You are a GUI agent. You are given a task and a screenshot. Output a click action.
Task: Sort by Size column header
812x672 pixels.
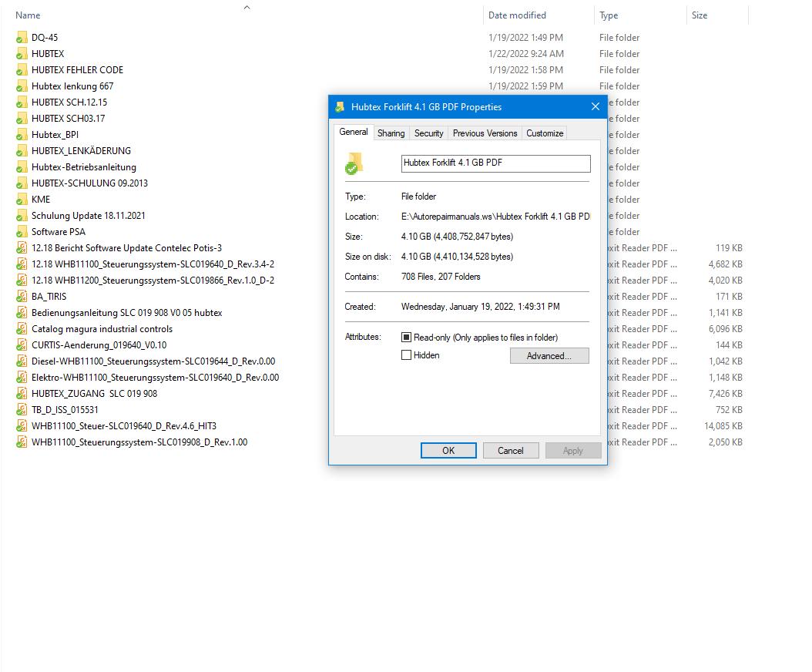point(699,15)
